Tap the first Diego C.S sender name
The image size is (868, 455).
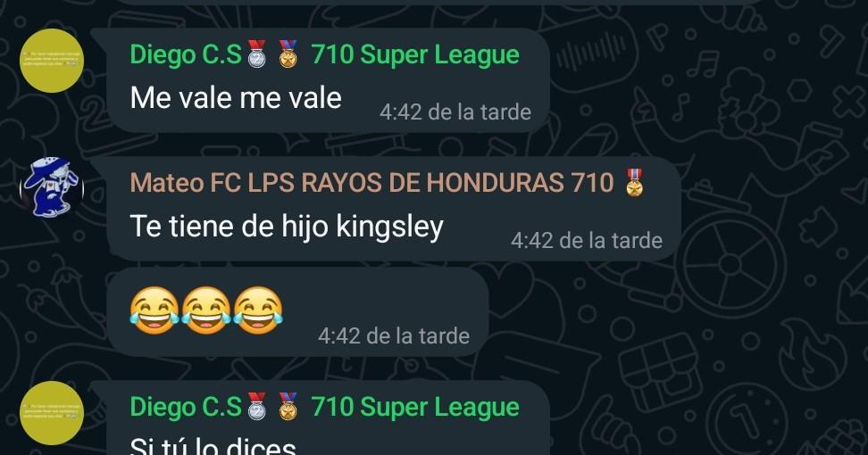pyautogui.click(x=186, y=54)
